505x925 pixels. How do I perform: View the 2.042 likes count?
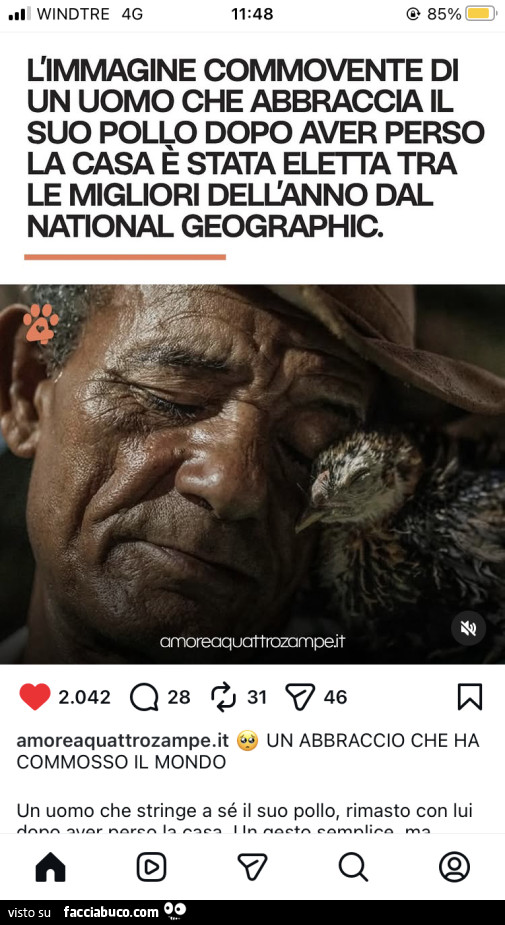point(84,697)
